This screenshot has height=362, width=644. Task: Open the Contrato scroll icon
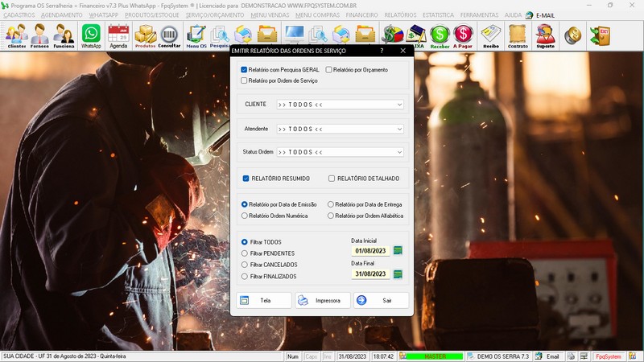click(518, 35)
